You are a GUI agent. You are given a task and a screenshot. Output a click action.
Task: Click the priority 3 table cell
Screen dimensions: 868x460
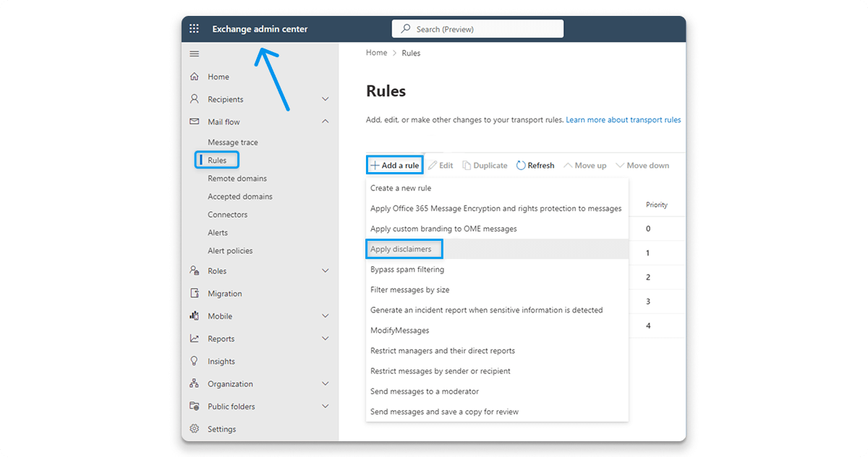click(x=648, y=301)
